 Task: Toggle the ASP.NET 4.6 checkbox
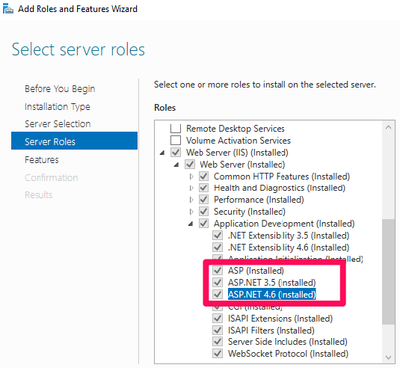(x=218, y=294)
